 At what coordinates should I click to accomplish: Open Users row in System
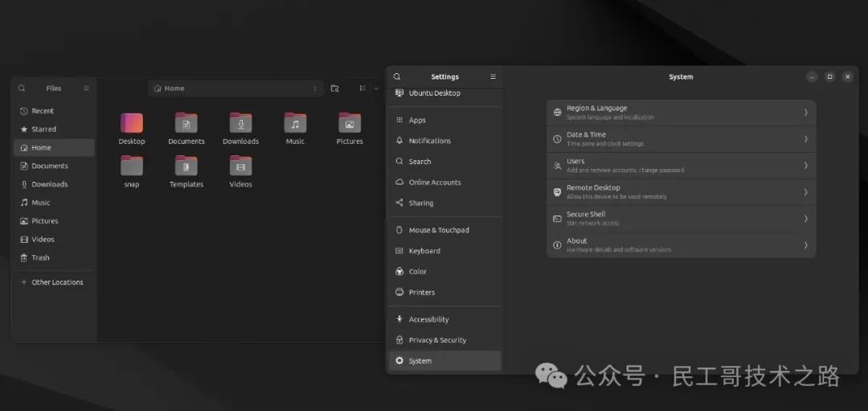pos(681,166)
